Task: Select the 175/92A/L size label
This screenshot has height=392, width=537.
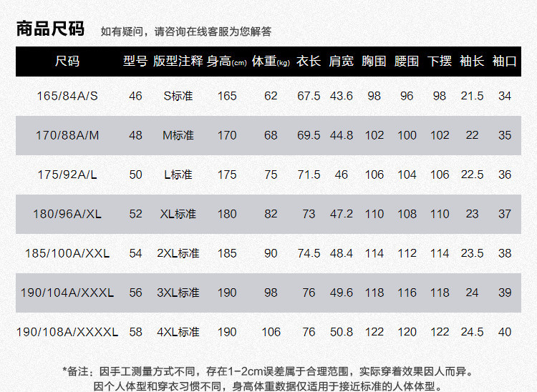Action: (68, 175)
